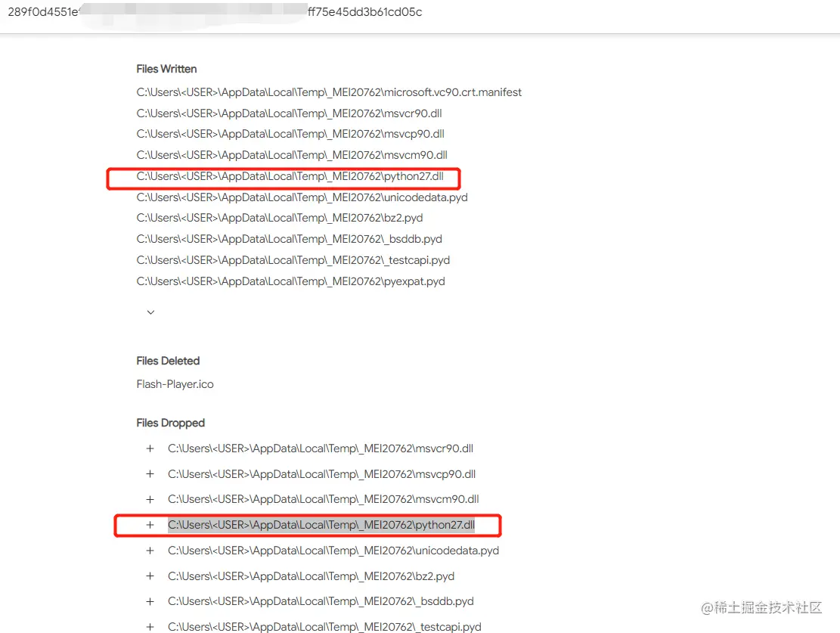The image size is (840, 633).
Task: Select the highlighted dropped python27.dll path
Action: [x=321, y=526]
